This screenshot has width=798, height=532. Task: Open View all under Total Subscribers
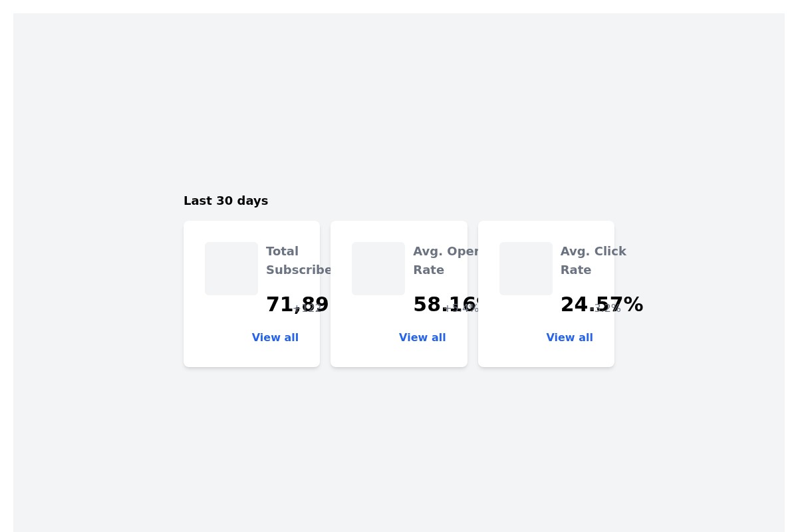(275, 337)
